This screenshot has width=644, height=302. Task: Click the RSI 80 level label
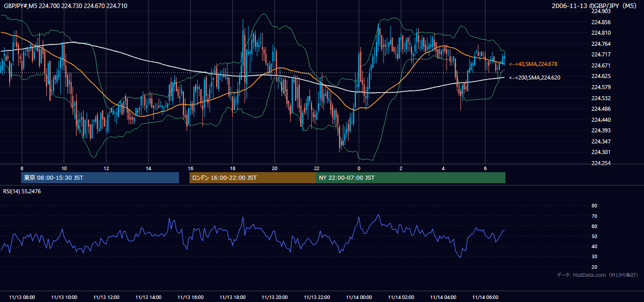tap(594, 206)
